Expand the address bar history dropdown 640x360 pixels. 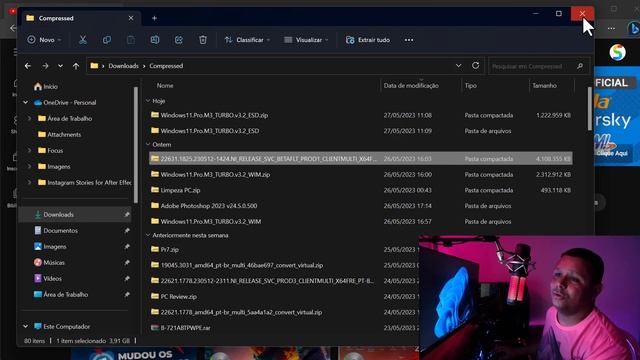click(458, 65)
